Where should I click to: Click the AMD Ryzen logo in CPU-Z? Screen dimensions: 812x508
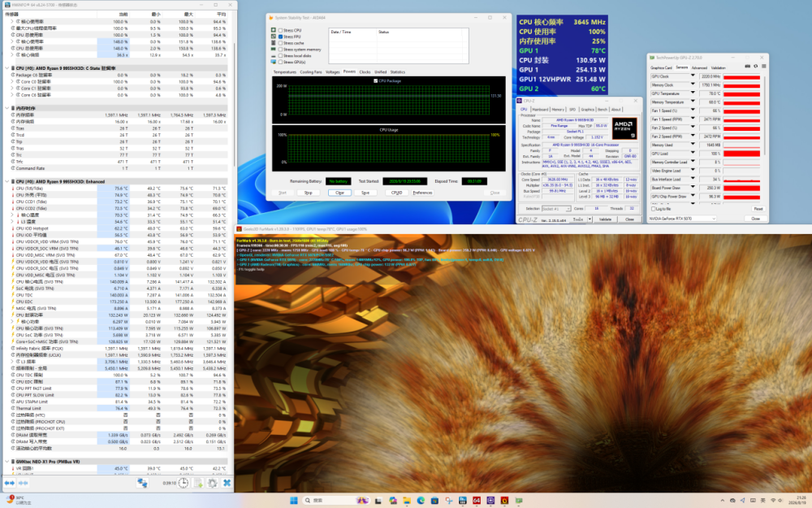(x=624, y=128)
